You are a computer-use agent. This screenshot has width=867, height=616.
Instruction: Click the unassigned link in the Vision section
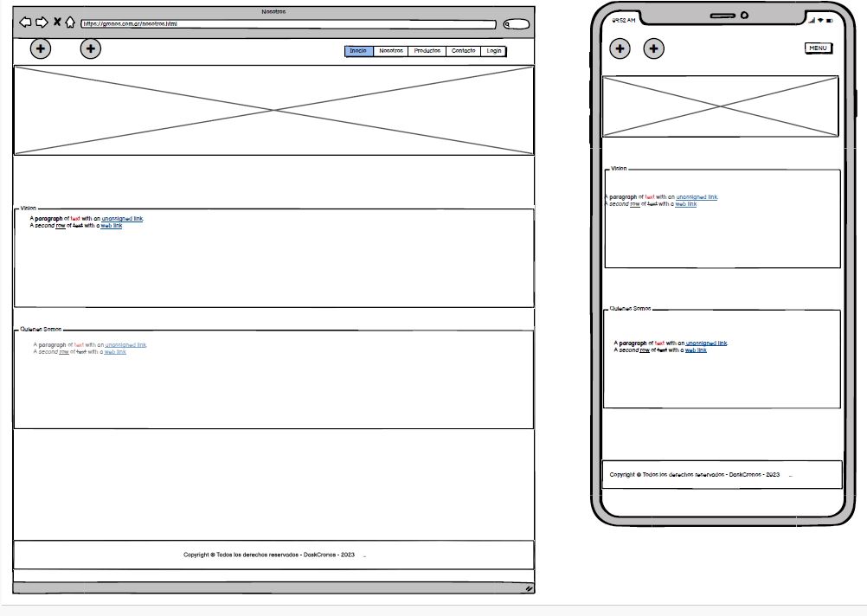pyautogui.click(x=123, y=219)
